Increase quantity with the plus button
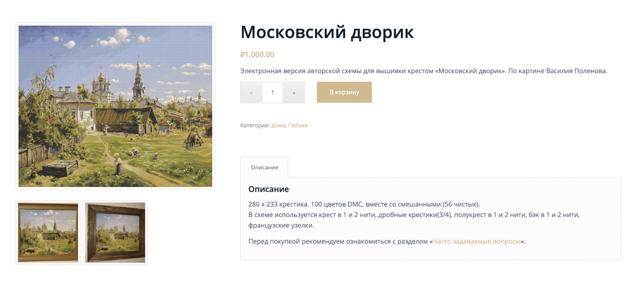Viewport: 644px width, 287px height. 294,93
